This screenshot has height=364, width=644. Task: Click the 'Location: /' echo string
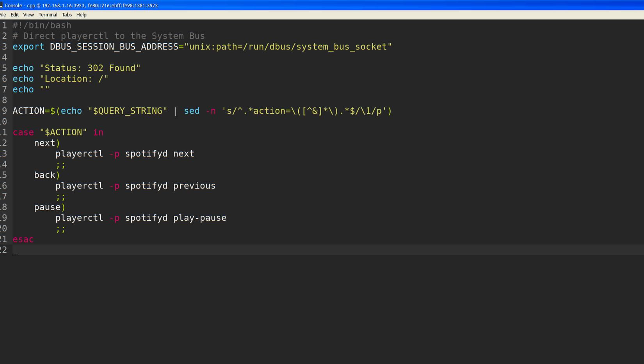(x=74, y=79)
